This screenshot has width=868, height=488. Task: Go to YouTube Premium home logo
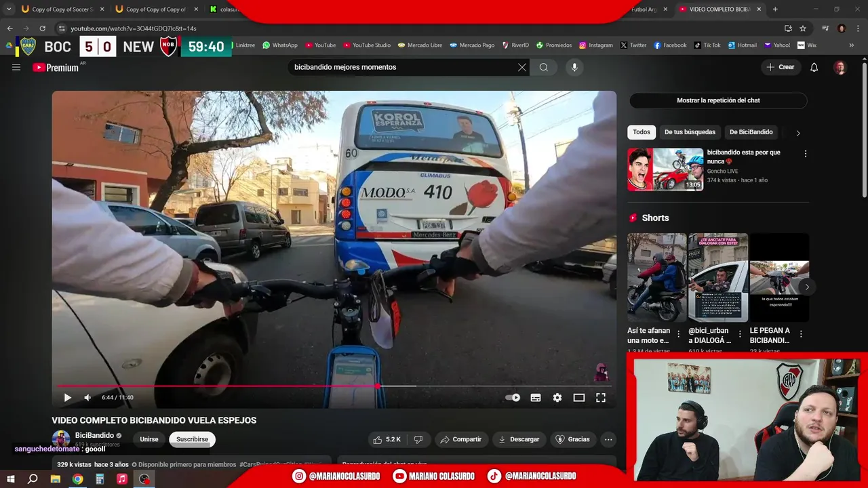pos(57,67)
